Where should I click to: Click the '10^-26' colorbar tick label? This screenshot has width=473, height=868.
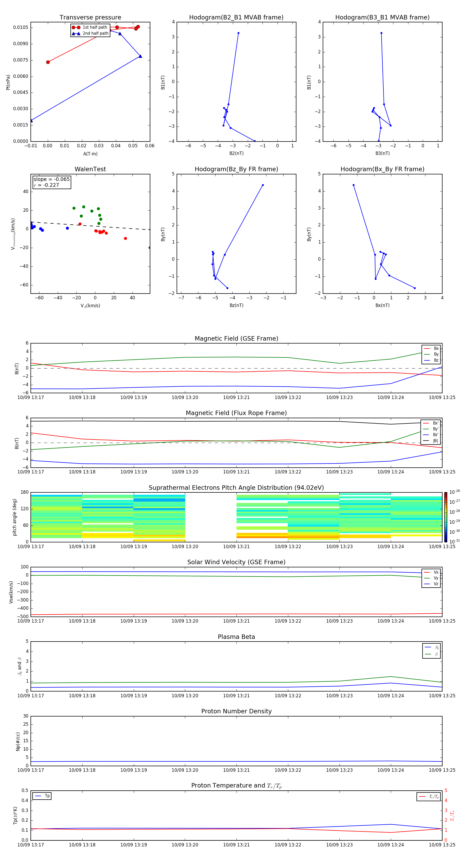pos(455,492)
